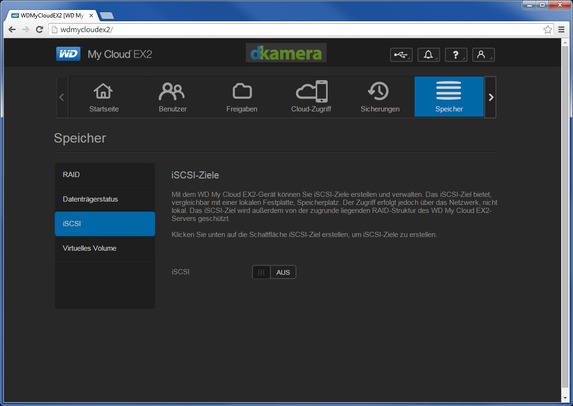Open the Benutzer users section
This screenshot has height=406, width=573.
(172, 97)
